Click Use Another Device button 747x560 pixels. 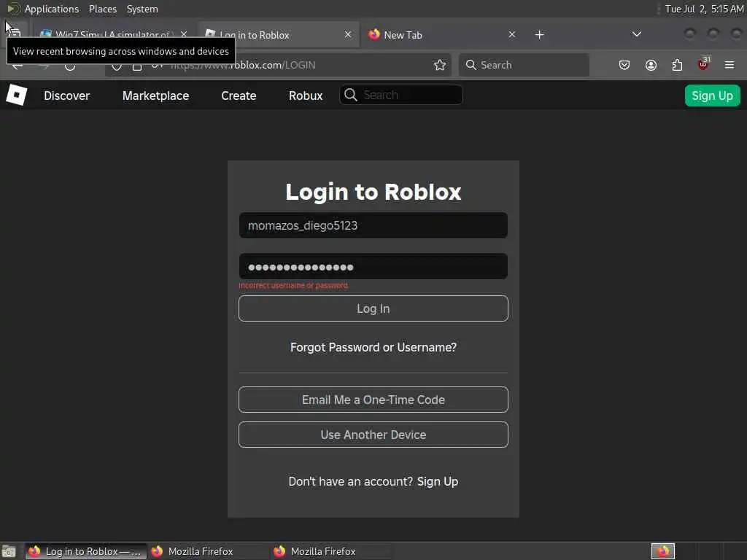373,435
